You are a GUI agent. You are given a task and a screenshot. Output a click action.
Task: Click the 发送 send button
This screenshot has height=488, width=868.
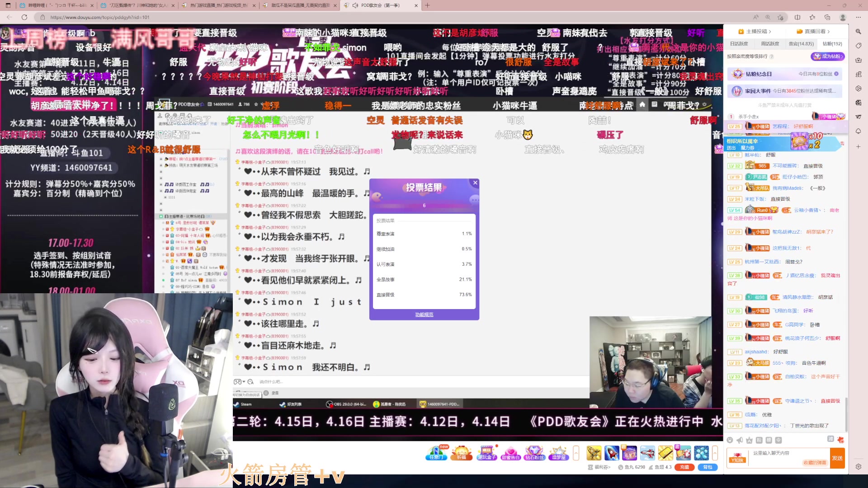(837, 458)
